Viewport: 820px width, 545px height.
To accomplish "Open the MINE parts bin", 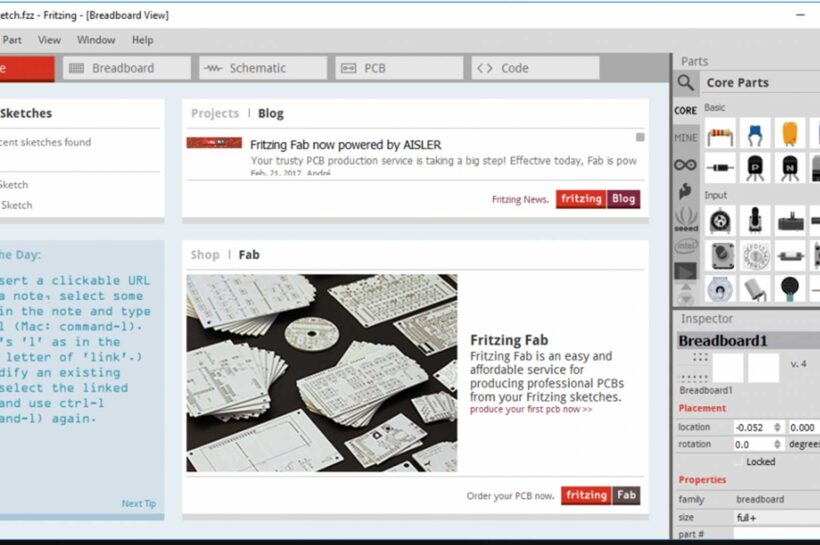I will pos(685,138).
